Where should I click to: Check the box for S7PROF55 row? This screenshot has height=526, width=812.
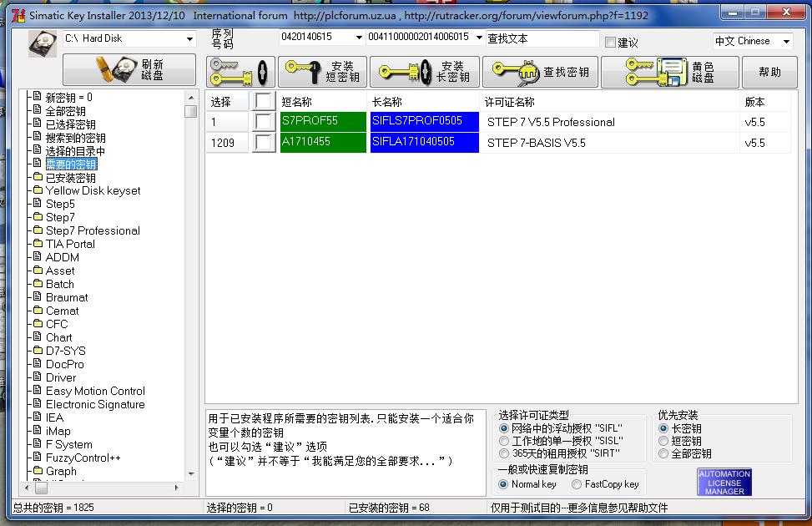264,122
